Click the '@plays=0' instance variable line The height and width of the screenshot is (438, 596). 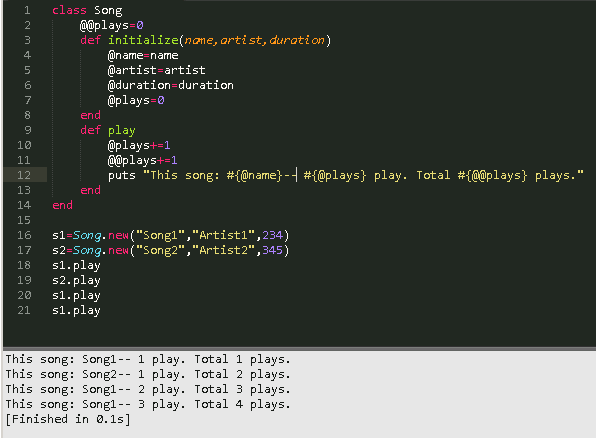click(136, 100)
